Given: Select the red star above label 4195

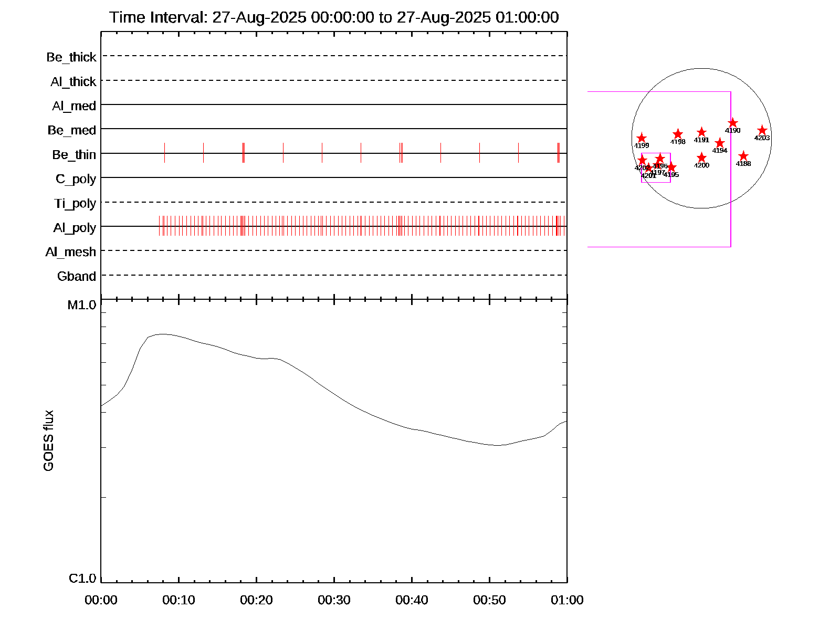Looking at the screenshot, I should point(671,167).
